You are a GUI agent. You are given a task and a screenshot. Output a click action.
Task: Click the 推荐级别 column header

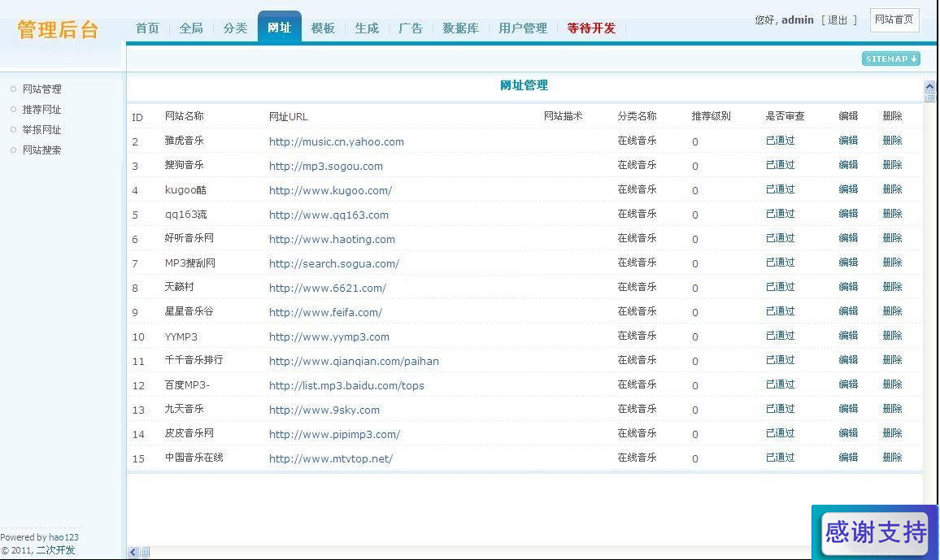711,116
